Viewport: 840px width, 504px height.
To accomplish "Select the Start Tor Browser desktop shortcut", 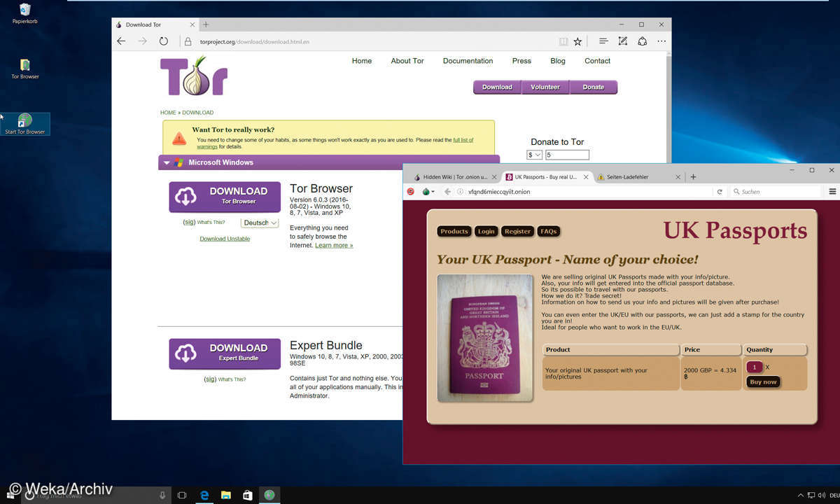I will (25, 124).
